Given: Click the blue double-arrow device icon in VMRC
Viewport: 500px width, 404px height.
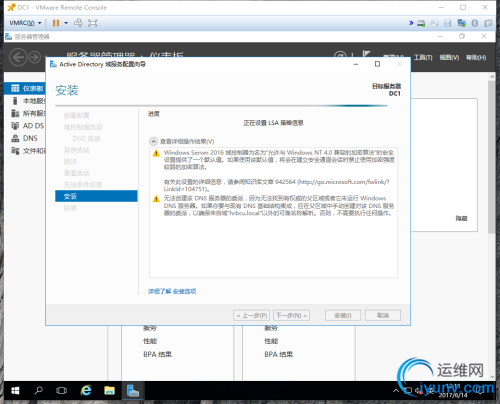Looking at the screenshot, I should click(411, 23).
